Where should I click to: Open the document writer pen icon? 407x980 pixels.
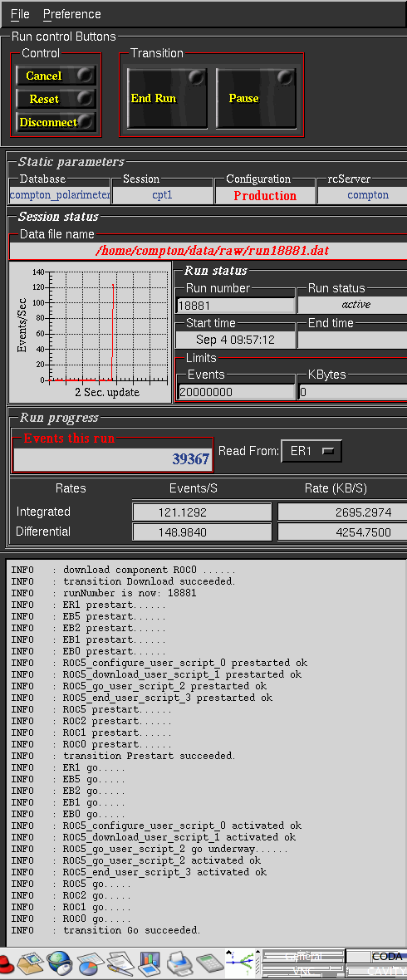pyautogui.click(x=120, y=964)
